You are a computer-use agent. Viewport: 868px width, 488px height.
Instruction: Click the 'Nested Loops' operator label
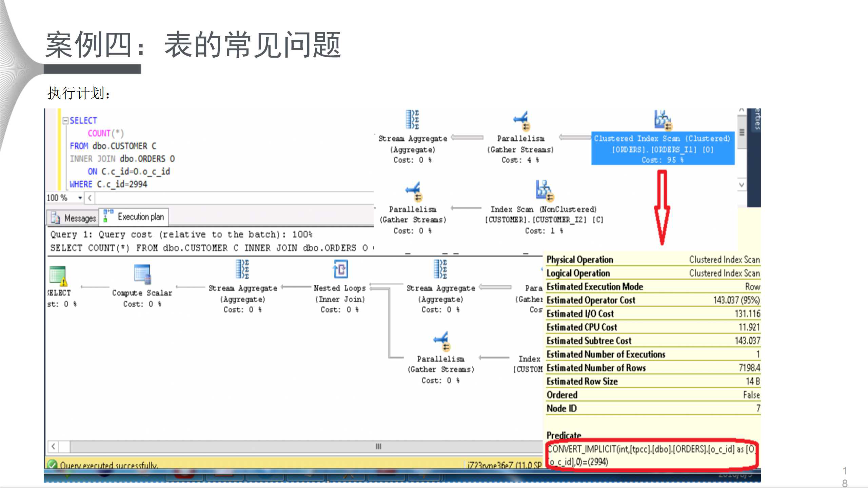(x=340, y=288)
